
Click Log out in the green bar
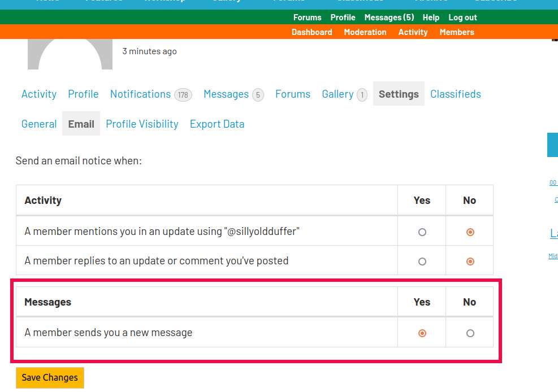coord(462,18)
